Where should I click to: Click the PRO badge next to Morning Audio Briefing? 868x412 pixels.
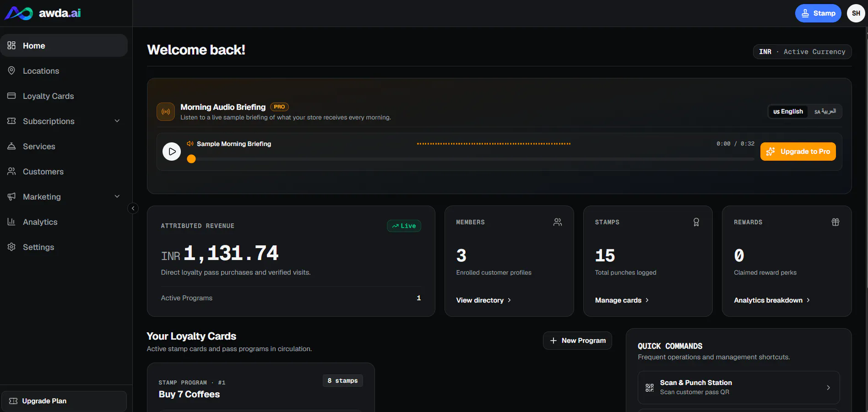pyautogui.click(x=279, y=107)
